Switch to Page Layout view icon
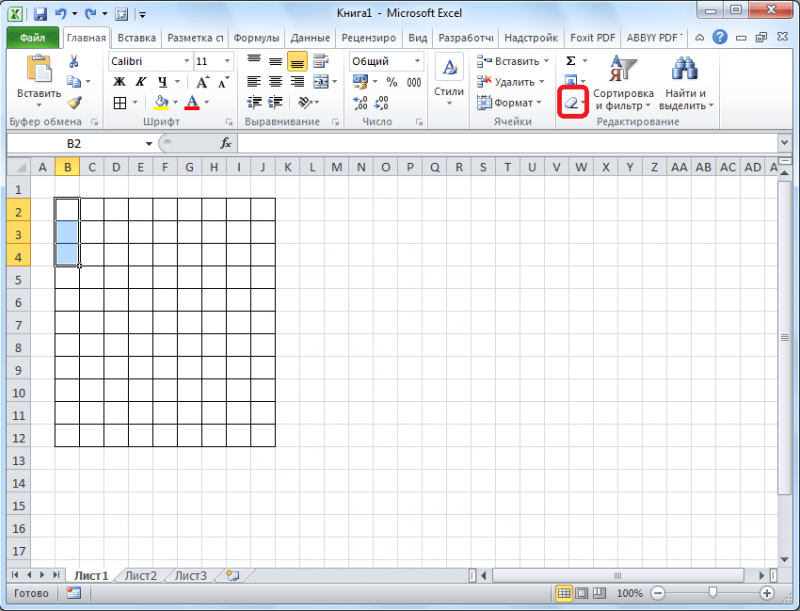Image resolution: width=800 pixels, height=611 pixels. 581,593
